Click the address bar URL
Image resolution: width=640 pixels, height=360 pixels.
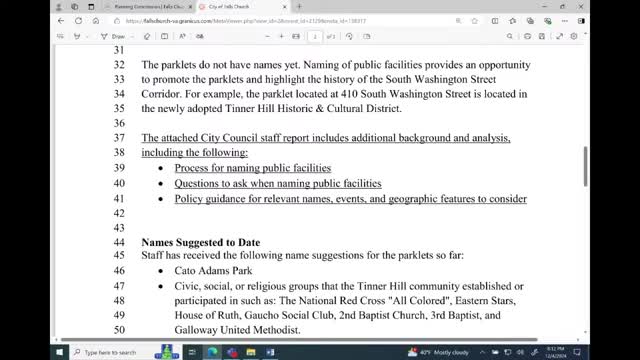[x=246, y=21]
